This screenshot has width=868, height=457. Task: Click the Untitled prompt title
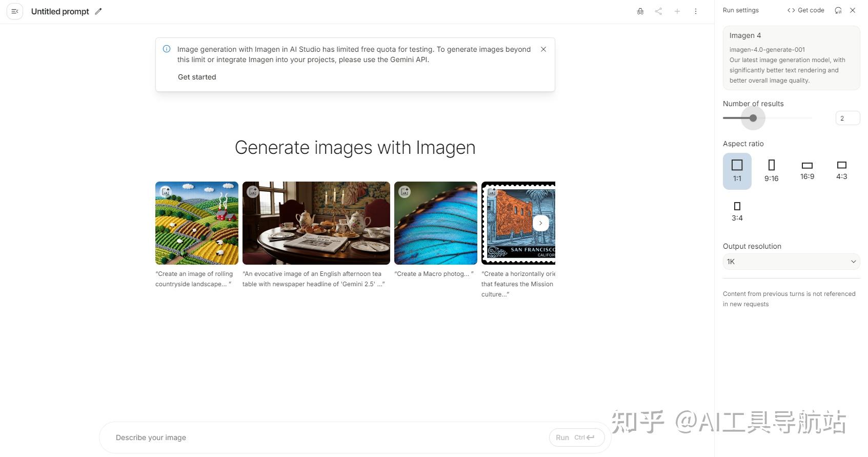pos(60,11)
